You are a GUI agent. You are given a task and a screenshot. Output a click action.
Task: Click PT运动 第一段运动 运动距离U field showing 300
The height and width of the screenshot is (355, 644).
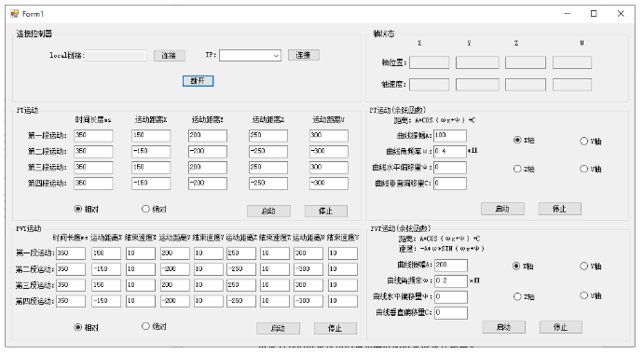tap(329, 135)
